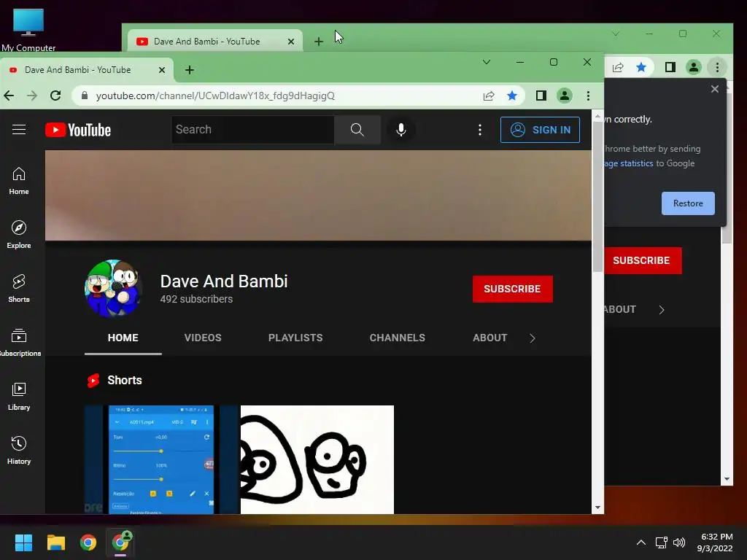Go forward in the front Chrome window
Viewport: 747px width, 560px height.
click(x=32, y=96)
